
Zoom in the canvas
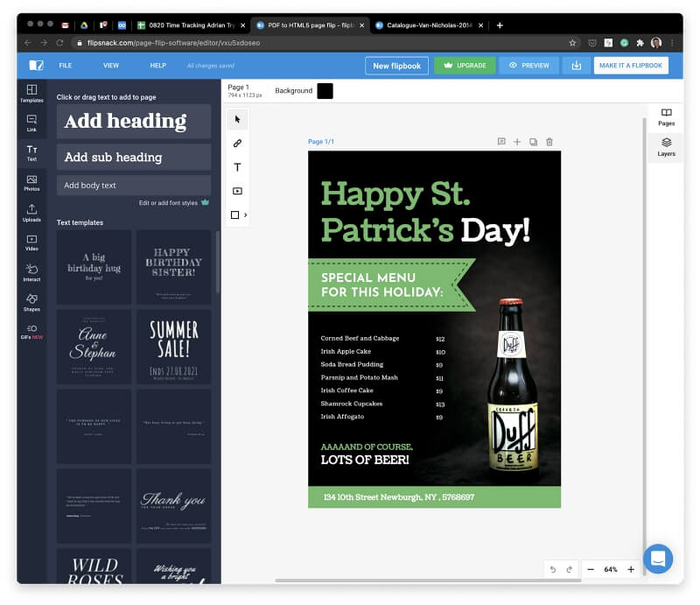point(631,569)
